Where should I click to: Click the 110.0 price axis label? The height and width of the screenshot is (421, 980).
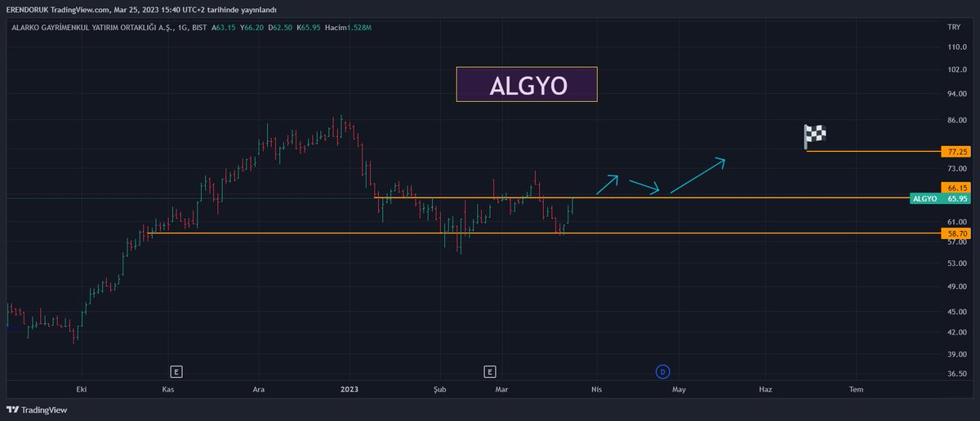tap(957, 47)
